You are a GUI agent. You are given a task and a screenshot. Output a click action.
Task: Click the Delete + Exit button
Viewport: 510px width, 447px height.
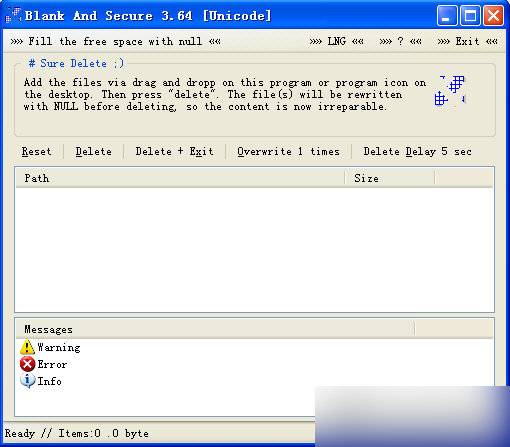click(x=174, y=152)
